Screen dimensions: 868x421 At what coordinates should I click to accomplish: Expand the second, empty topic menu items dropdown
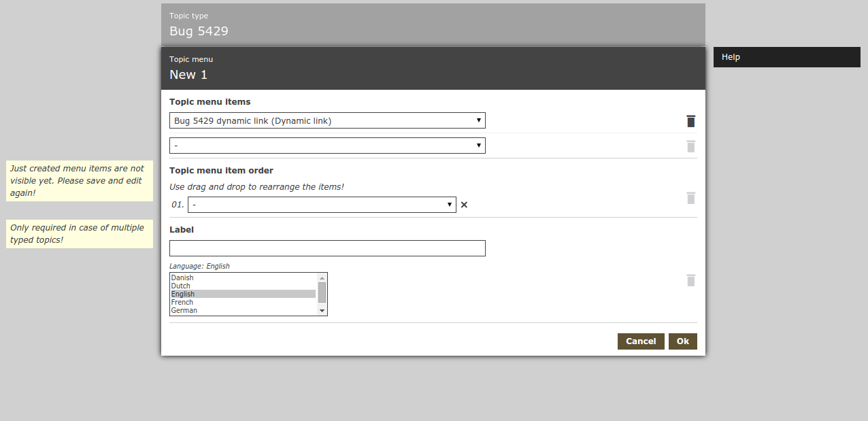pyautogui.click(x=327, y=146)
